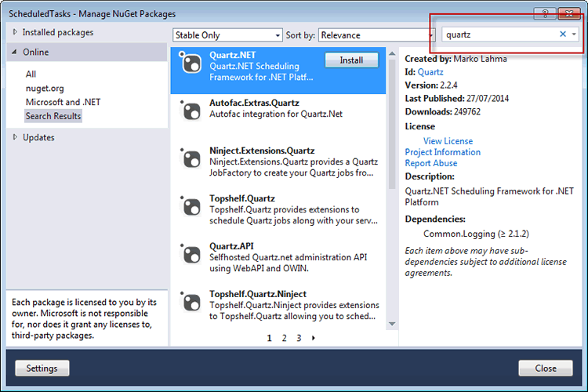The width and height of the screenshot is (588, 392).
Task: Click the Topshelf.Quartz package icon
Action: coord(191,206)
